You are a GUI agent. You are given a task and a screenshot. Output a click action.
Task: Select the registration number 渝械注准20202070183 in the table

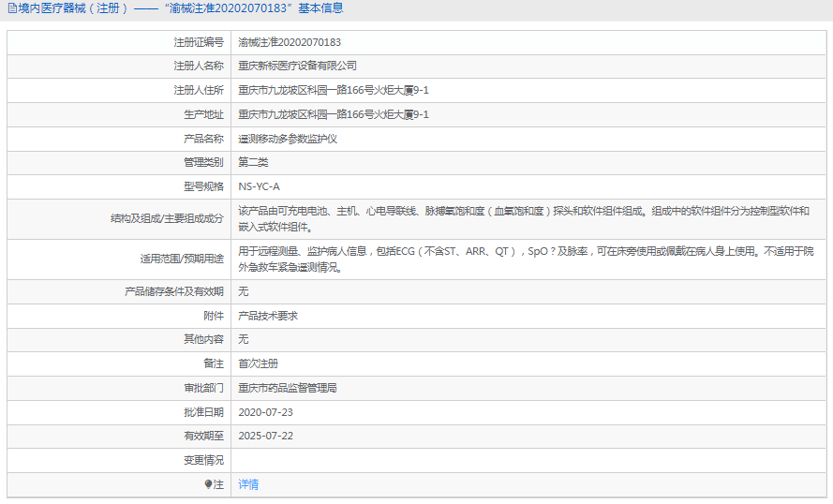pyautogui.click(x=290, y=42)
